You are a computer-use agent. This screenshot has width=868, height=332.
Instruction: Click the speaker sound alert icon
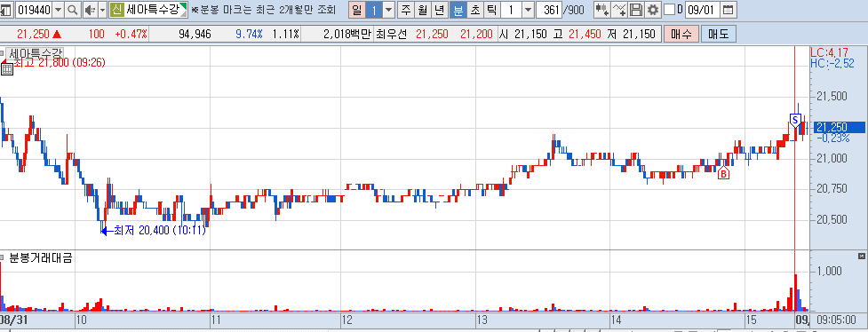pyautogui.click(x=90, y=10)
